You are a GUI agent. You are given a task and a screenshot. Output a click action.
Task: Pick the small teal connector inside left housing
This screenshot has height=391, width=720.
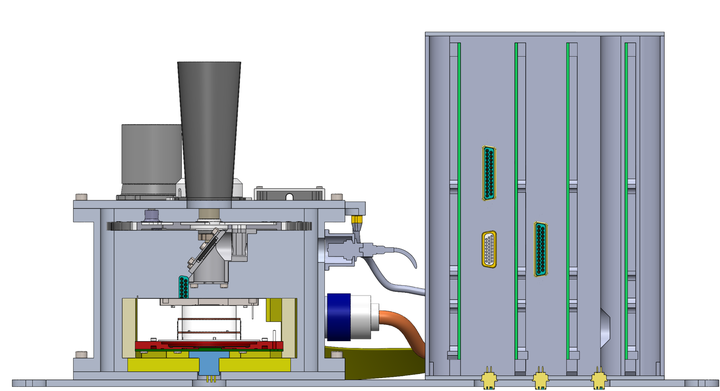tap(183, 287)
